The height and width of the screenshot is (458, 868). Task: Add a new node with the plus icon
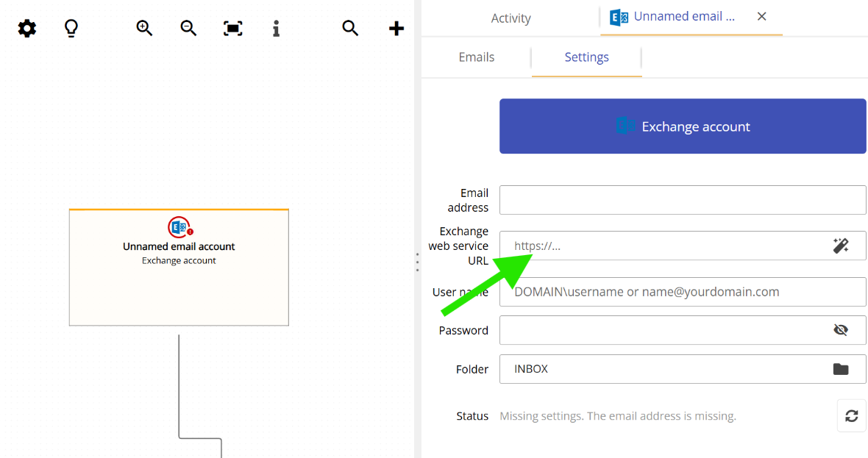[x=396, y=28]
